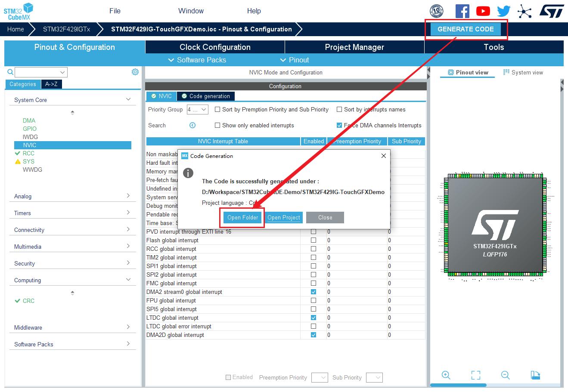
Task: Enable Show only enabled interrupts
Action: (217, 125)
